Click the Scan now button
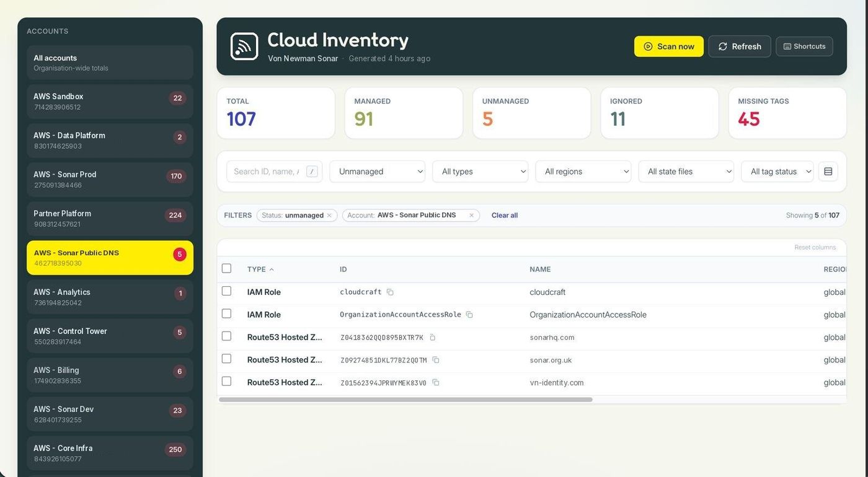The height and width of the screenshot is (477, 868). point(668,46)
